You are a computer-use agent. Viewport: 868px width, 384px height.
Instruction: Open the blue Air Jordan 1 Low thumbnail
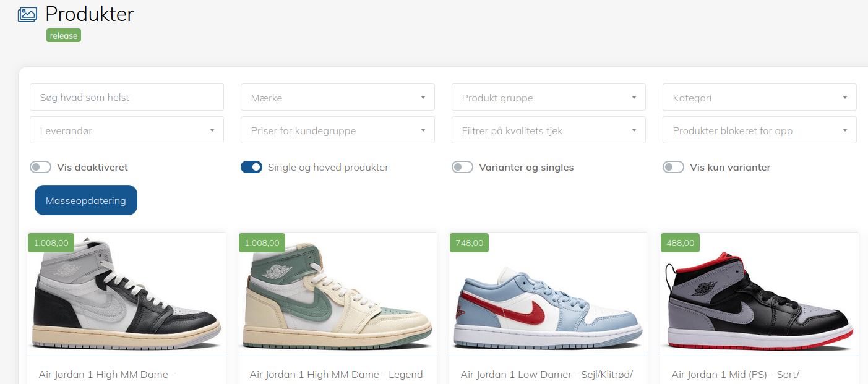coord(548,294)
